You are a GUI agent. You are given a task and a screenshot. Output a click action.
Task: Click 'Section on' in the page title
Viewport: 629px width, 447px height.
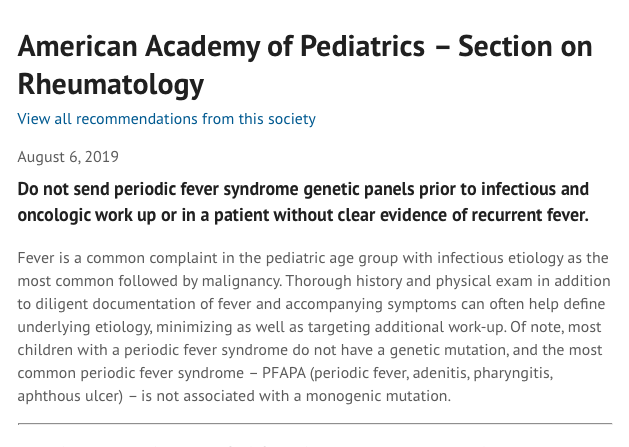coord(525,47)
